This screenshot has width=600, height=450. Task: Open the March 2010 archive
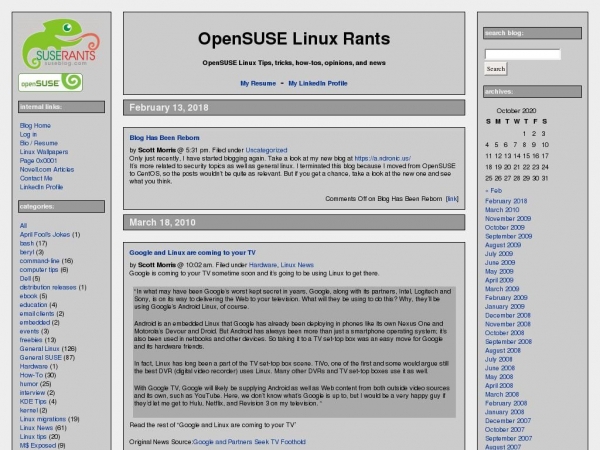tap(502, 210)
